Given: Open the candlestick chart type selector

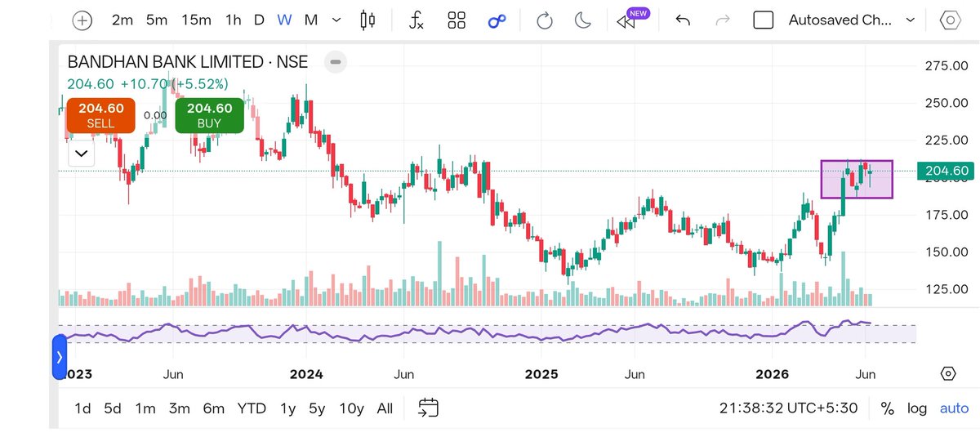Looking at the screenshot, I should [x=368, y=20].
